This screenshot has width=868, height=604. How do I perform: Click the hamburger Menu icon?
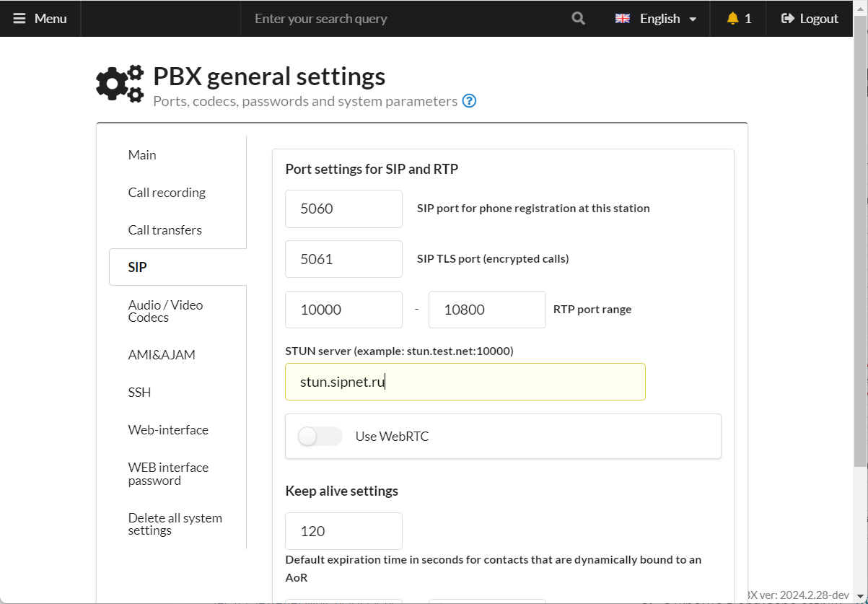pyautogui.click(x=19, y=19)
